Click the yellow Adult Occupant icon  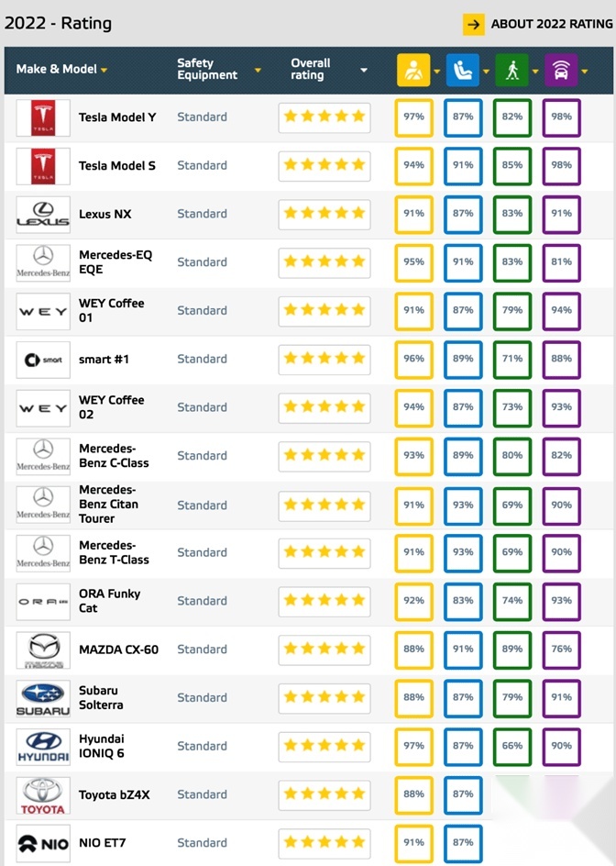click(413, 70)
